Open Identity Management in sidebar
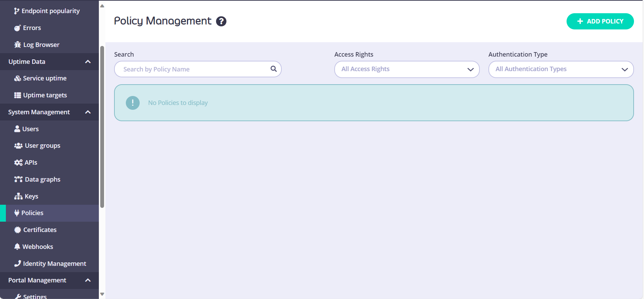 [x=54, y=264]
